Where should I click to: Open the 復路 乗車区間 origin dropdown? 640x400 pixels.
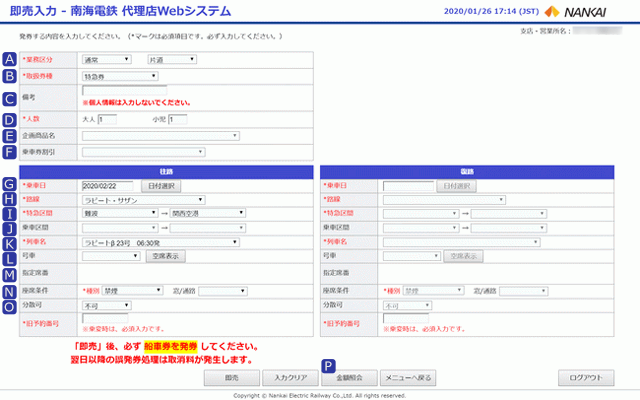point(421,228)
